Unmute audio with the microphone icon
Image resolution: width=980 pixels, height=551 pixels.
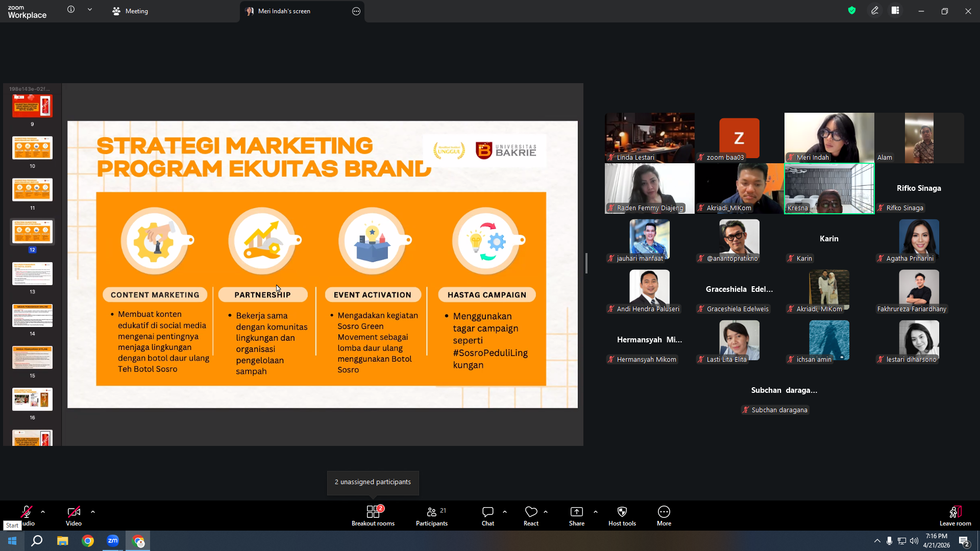coord(27,512)
